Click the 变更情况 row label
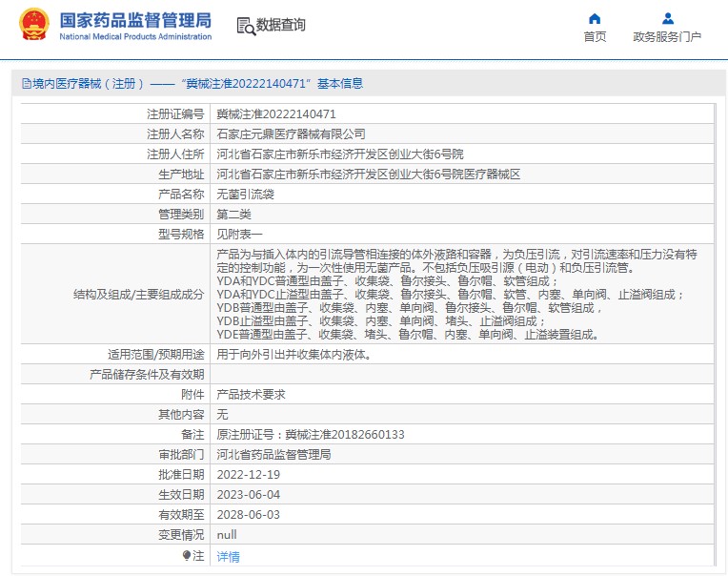Screen dimensions: 728x576 [181, 535]
